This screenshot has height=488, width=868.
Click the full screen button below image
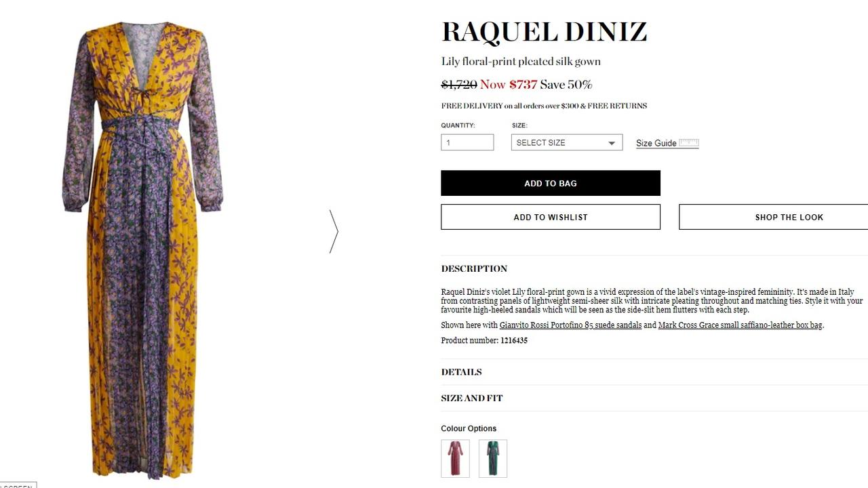[18, 485]
